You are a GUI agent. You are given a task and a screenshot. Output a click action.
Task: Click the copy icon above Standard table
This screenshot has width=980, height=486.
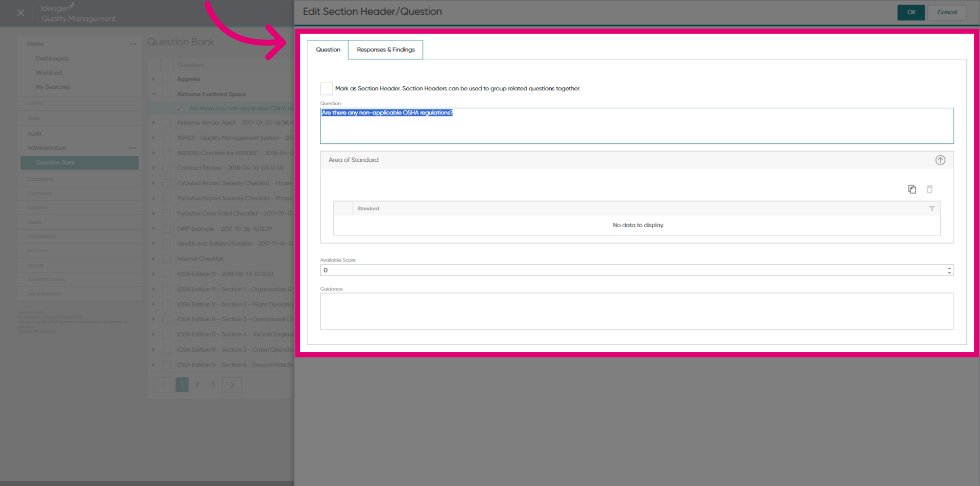pos(912,189)
